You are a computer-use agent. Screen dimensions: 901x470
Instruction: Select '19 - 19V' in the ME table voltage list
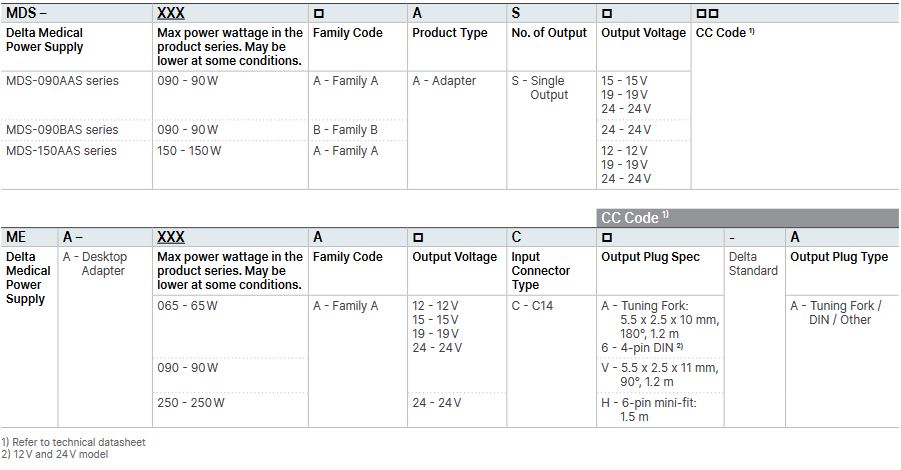pos(435,334)
